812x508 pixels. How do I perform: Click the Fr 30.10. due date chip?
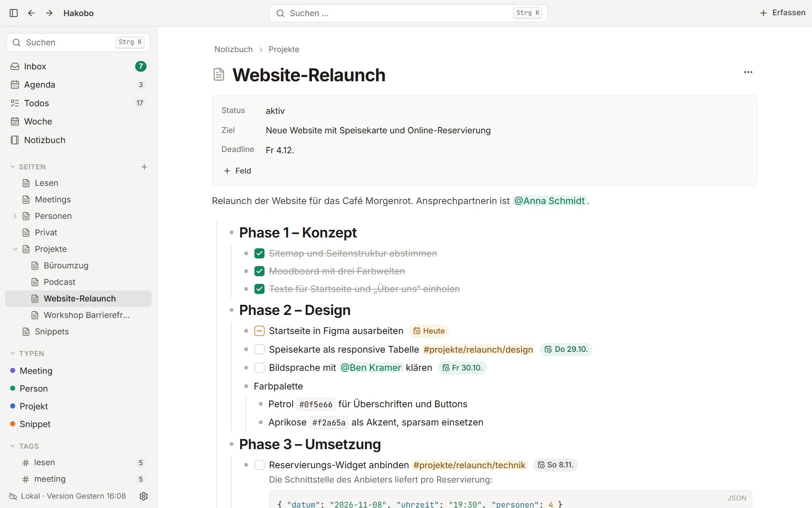coord(462,368)
